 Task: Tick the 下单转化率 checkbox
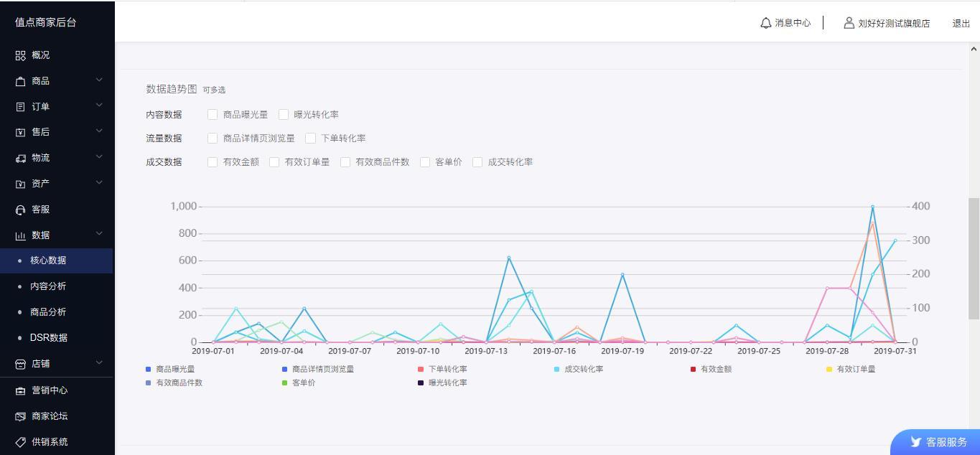click(310, 138)
